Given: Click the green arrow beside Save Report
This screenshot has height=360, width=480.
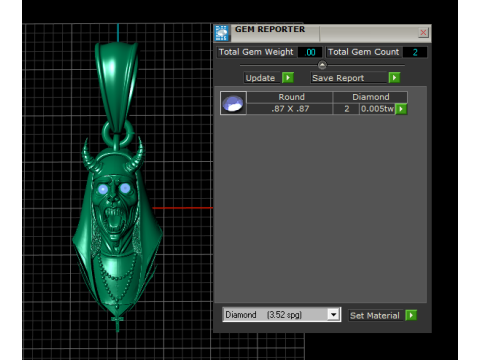Looking at the screenshot, I should 394,78.
